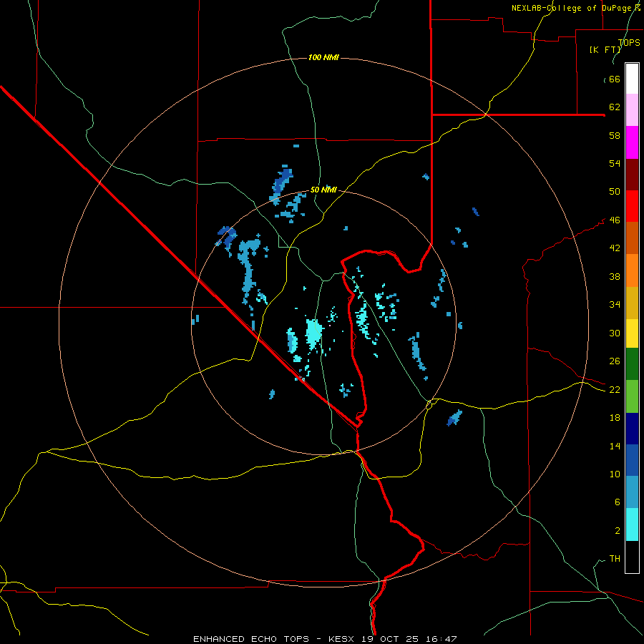Click the KESX station identifier in footer

click(x=341, y=639)
